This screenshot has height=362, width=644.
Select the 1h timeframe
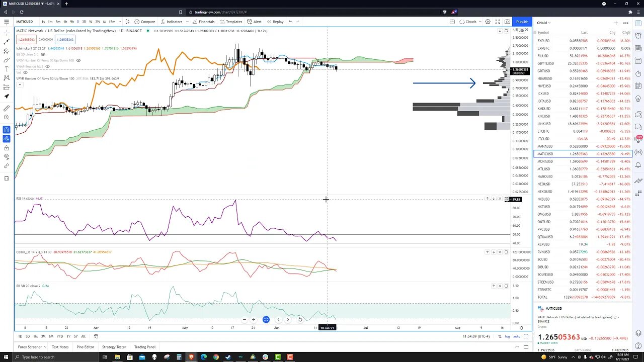pos(65,22)
